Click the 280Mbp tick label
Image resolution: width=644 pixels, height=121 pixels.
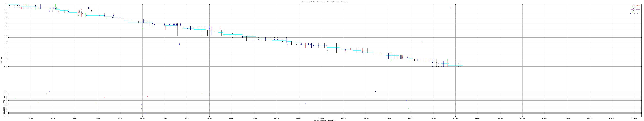634,118
